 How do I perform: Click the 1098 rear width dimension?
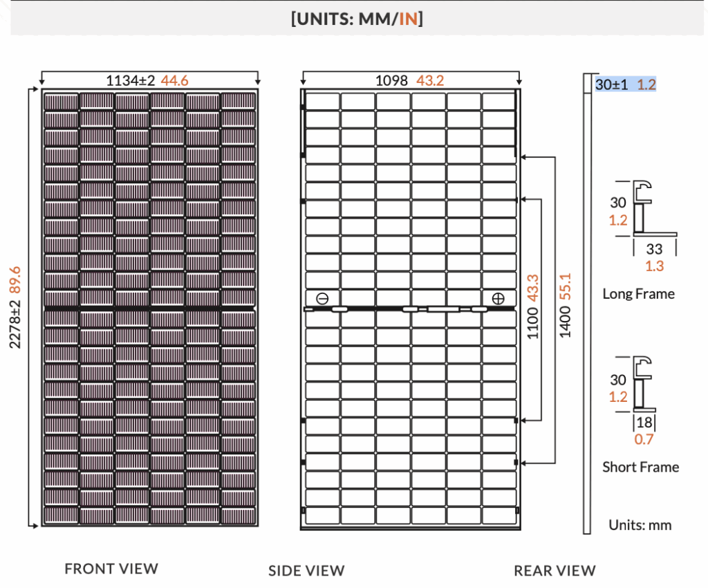point(409,81)
